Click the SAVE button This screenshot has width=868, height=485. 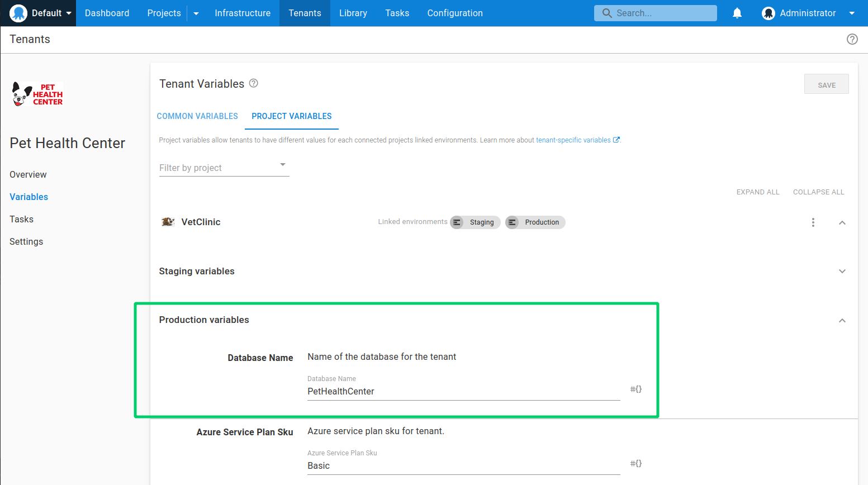click(826, 84)
